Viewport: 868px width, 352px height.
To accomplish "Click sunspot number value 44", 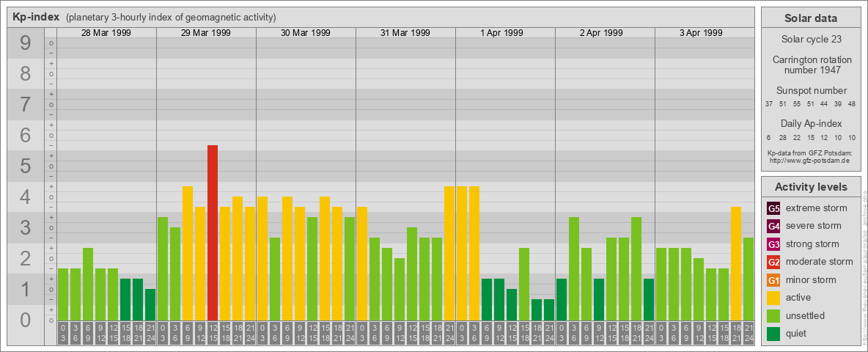I will (824, 104).
